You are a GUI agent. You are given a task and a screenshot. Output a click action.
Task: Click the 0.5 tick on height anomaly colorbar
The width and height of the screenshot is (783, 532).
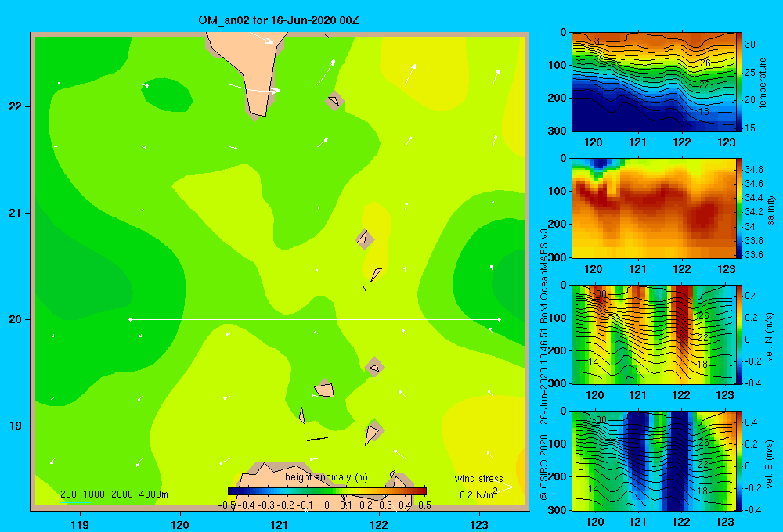(x=424, y=505)
